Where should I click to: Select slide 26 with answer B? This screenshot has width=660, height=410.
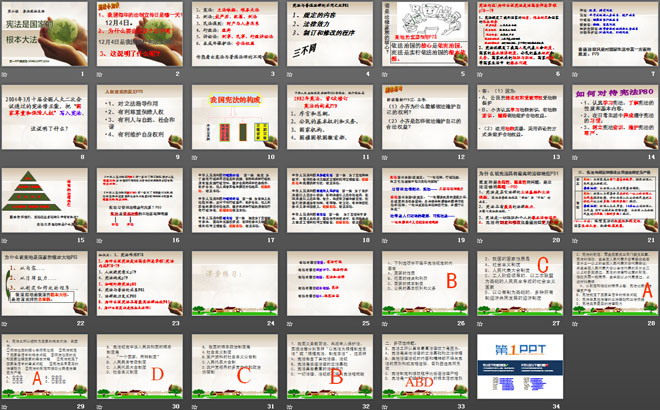coord(425,283)
